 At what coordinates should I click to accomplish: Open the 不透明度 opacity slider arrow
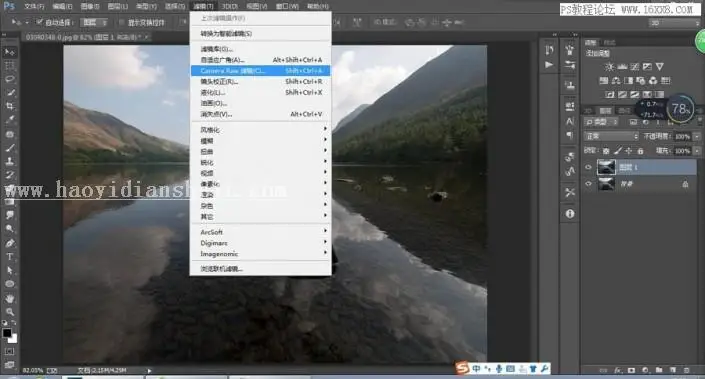(697, 136)
